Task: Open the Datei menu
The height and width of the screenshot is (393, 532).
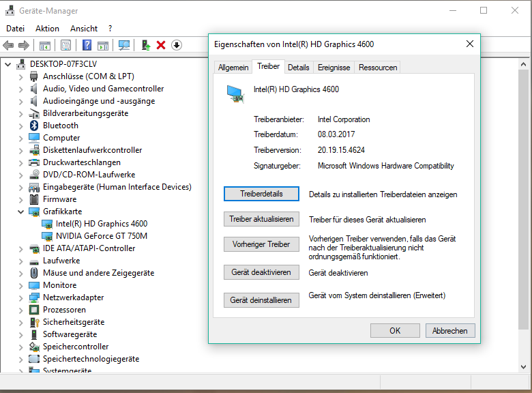Action: 15,29
